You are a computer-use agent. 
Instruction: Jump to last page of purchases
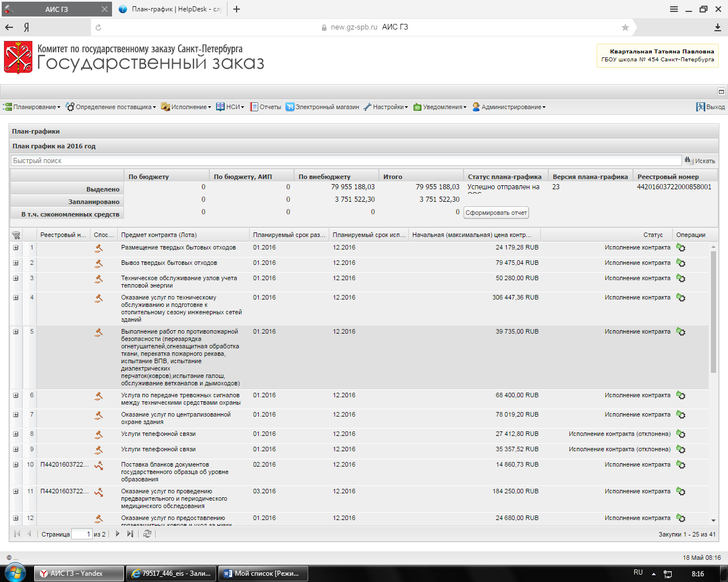coord(130,534)
